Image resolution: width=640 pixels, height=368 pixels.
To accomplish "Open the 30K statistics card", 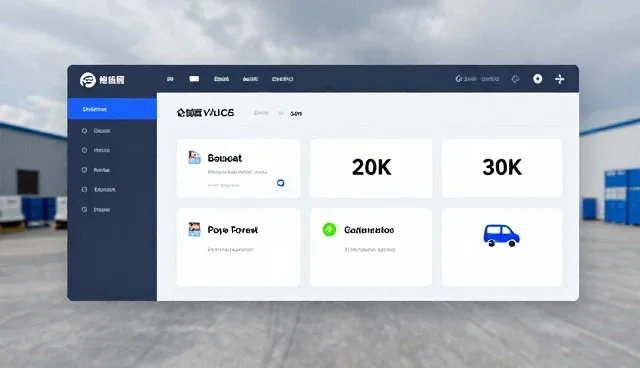I will tap(502, 168).
